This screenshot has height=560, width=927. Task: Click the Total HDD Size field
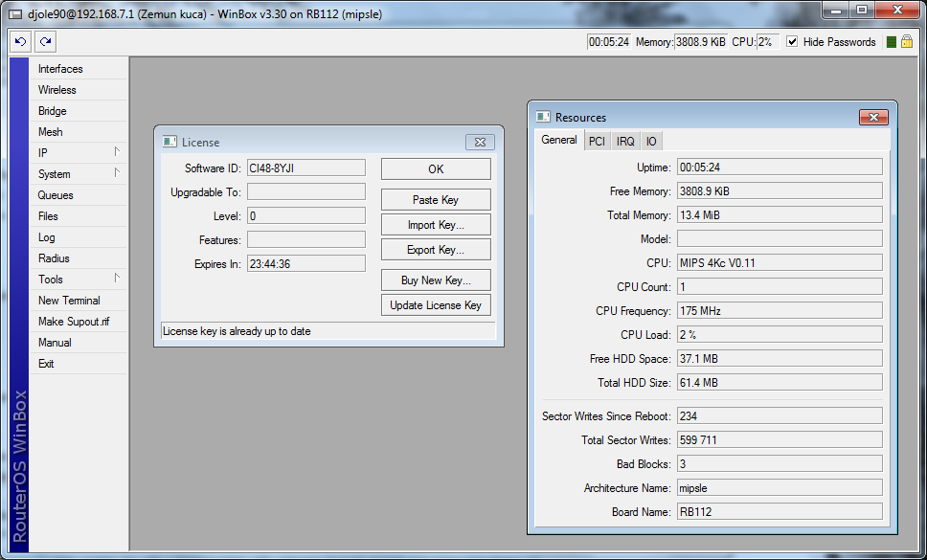pos(780,382)
